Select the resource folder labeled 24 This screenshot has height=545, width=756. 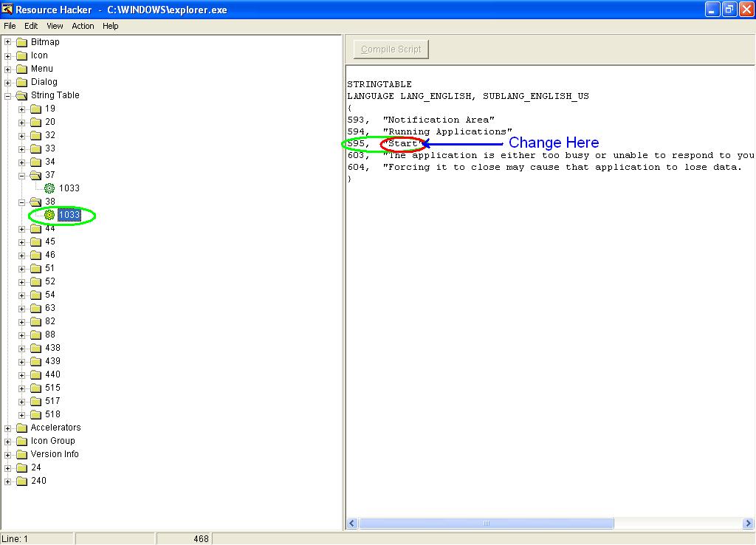[x=36, y=468]
